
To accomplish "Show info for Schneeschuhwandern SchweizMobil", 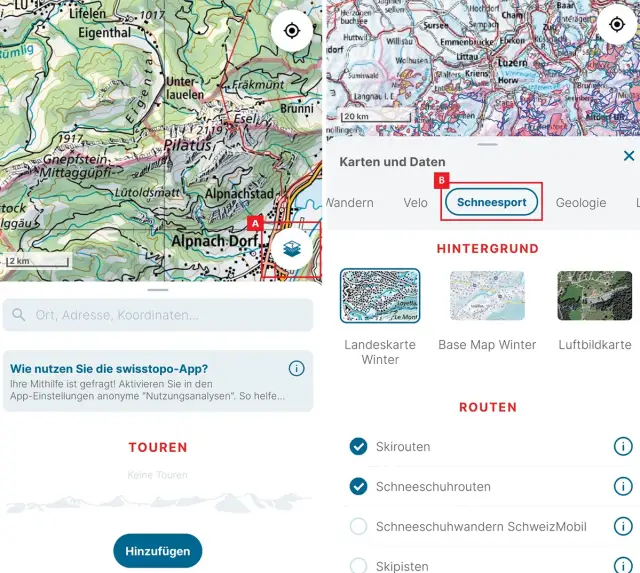I will click(623, 526).
